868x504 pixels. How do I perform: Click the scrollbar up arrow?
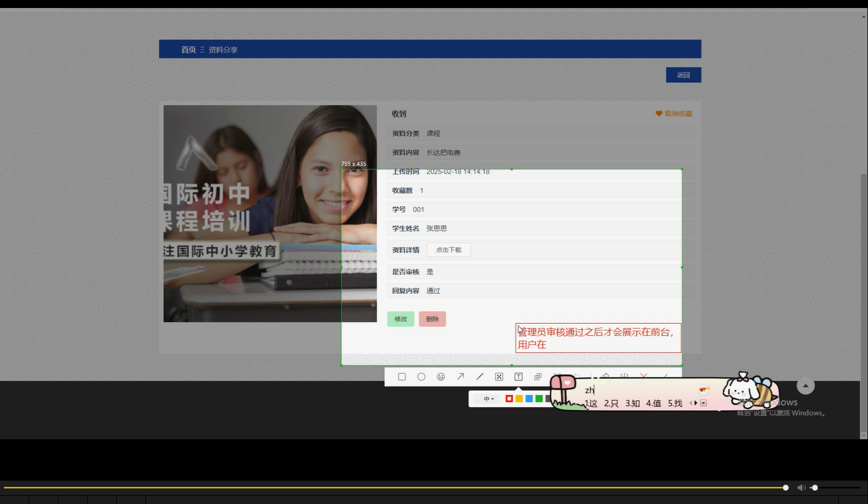864,16
